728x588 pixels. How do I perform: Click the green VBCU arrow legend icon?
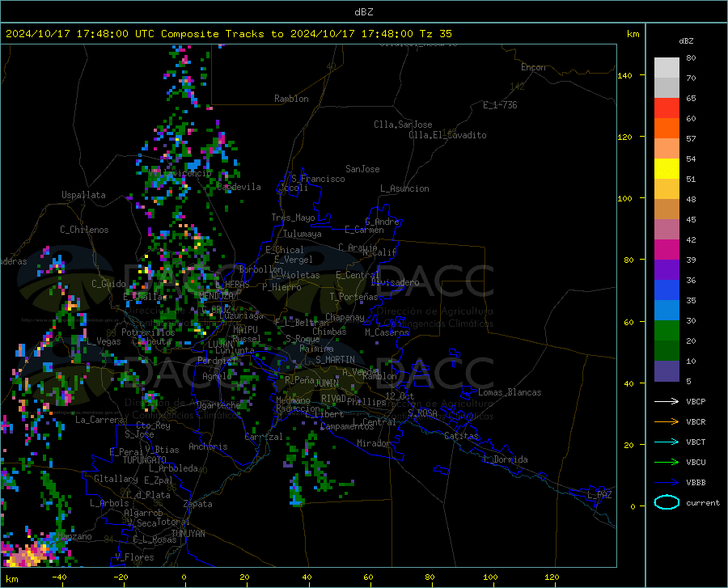tap(667, 462)
